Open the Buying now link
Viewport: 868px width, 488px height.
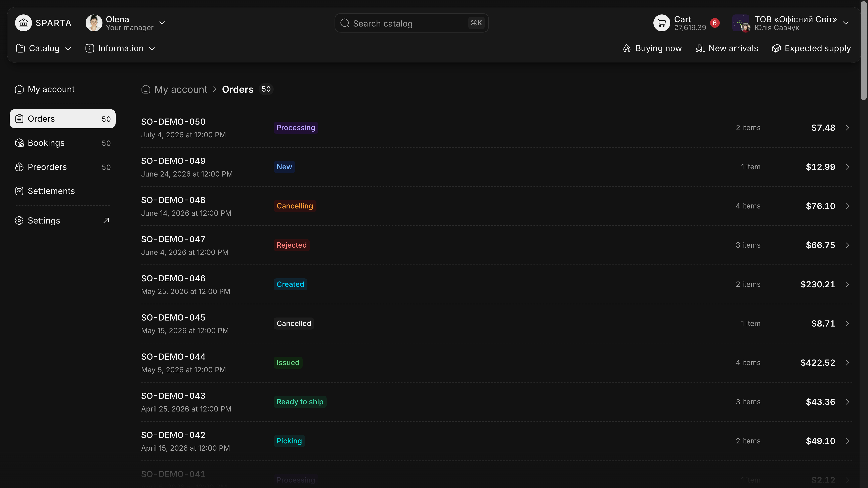652,48
